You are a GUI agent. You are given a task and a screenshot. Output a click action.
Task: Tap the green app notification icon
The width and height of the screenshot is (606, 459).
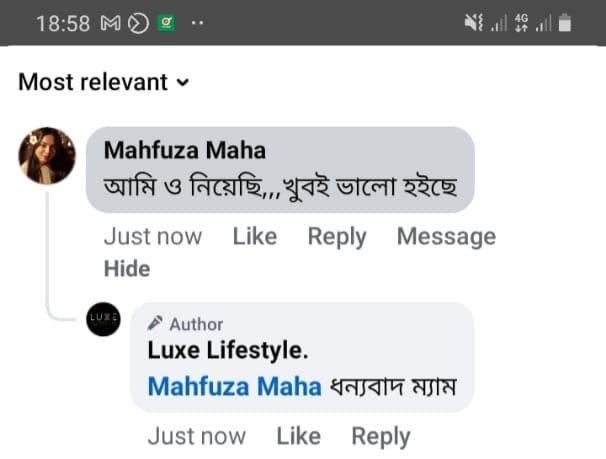tap(166, 23)
